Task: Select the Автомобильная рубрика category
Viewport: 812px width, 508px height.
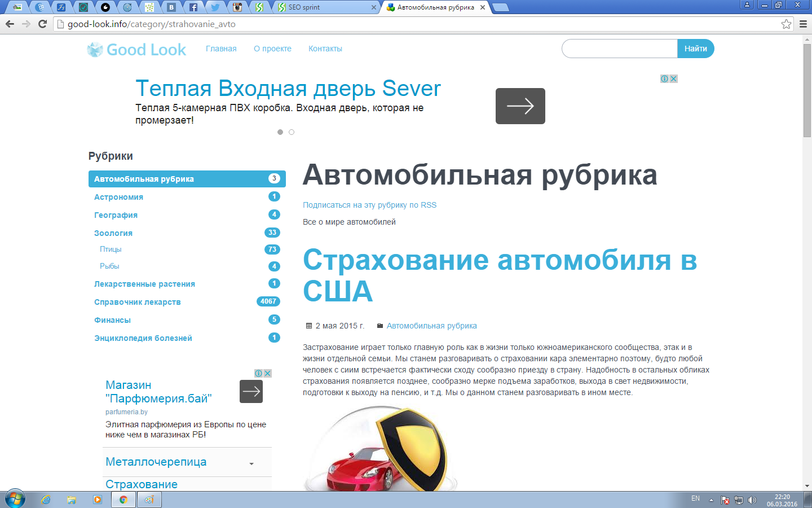Action: pos(187,179)
